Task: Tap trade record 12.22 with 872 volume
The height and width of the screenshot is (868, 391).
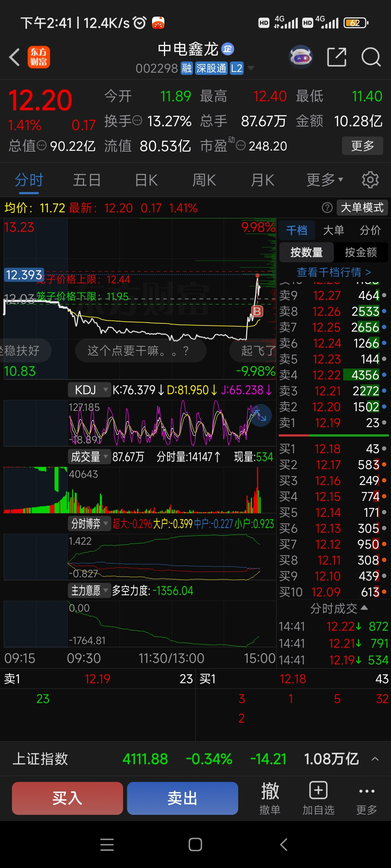Action: [333, 626]
